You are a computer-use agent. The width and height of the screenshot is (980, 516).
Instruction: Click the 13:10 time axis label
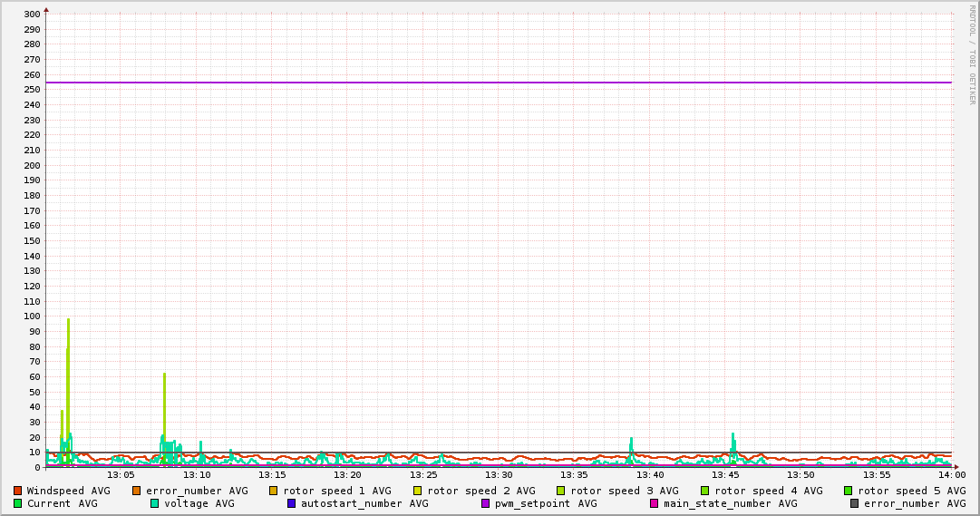[x=196, y=475]
